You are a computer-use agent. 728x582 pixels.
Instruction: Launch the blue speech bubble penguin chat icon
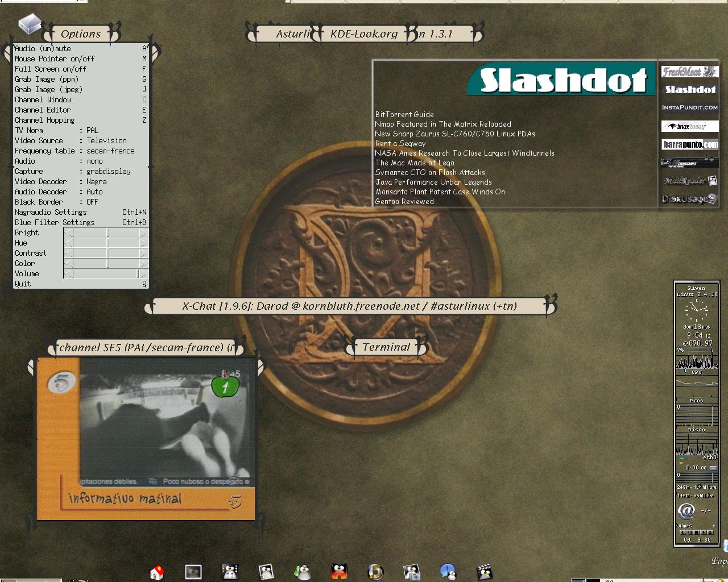pyautogui.click(x=448, y=572)
